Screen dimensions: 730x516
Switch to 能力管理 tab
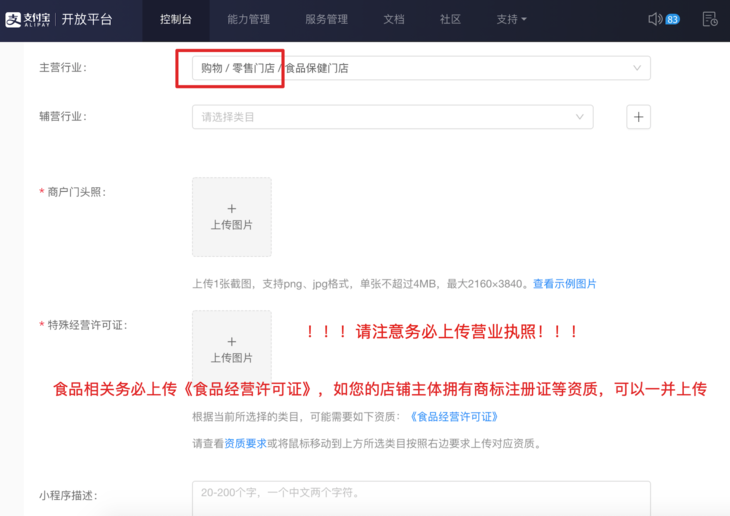click(x=248, y=20)
